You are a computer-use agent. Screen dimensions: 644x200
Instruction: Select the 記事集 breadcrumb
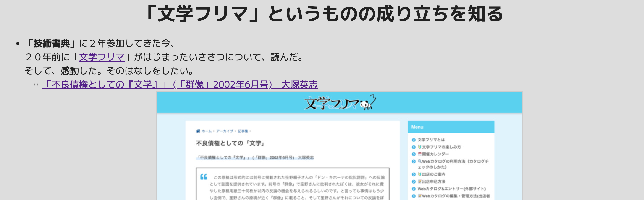tap(243, 131)
